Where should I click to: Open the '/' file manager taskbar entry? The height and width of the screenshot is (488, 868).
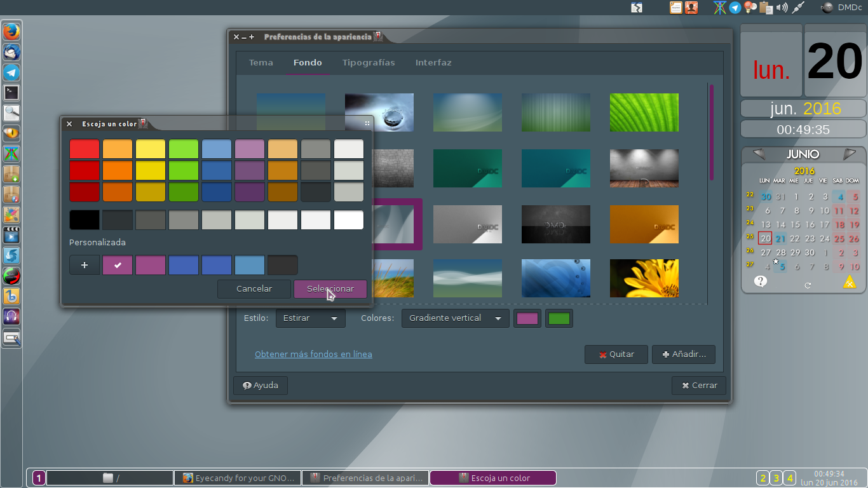pyautogui.click(x=110, y=478)
